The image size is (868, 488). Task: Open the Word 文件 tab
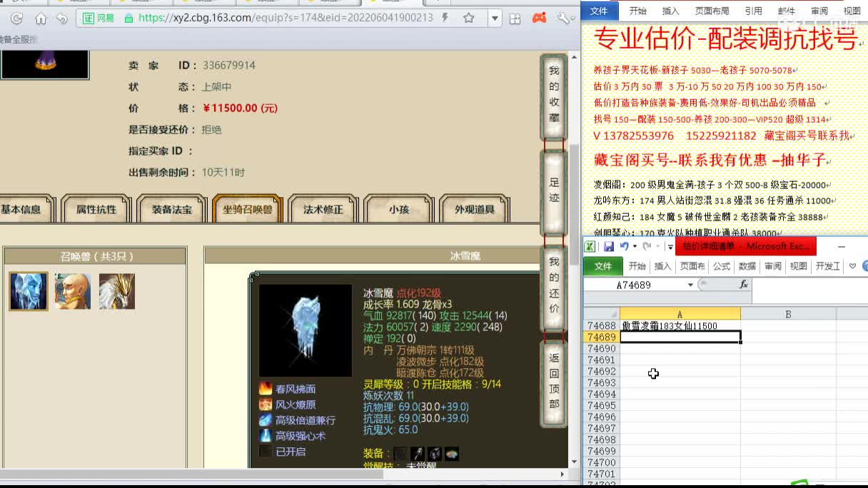(599, 11)
